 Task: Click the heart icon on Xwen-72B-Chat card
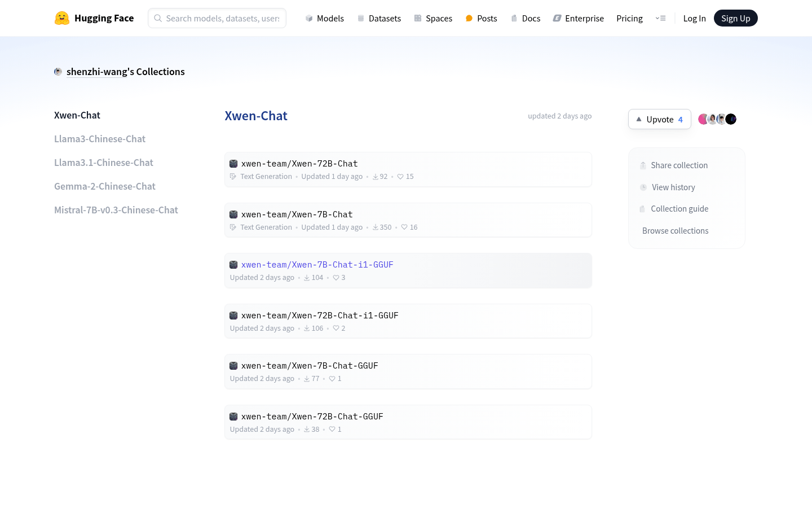tap(400, 176)
